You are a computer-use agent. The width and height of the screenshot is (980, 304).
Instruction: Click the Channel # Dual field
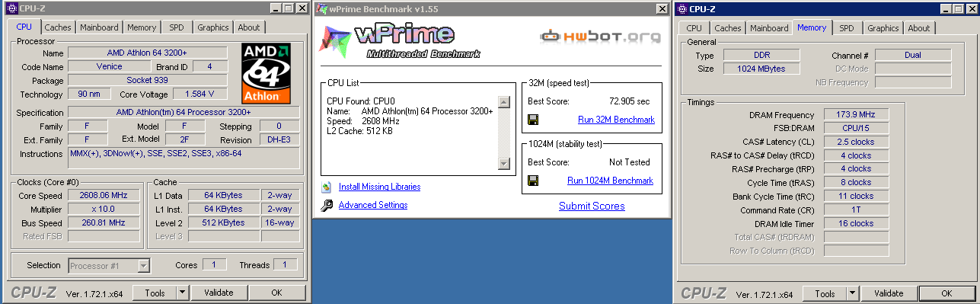[x=913, y=55]
